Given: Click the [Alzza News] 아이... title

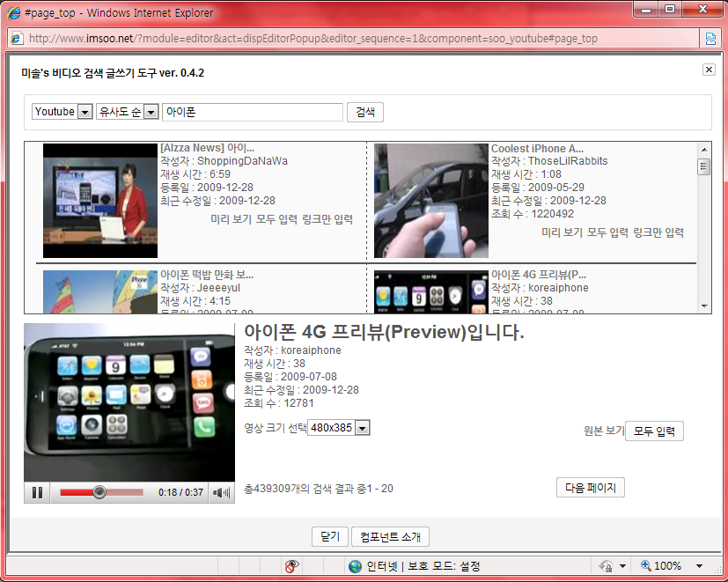Looking at the screenshot, I should (x=207, y=148).
